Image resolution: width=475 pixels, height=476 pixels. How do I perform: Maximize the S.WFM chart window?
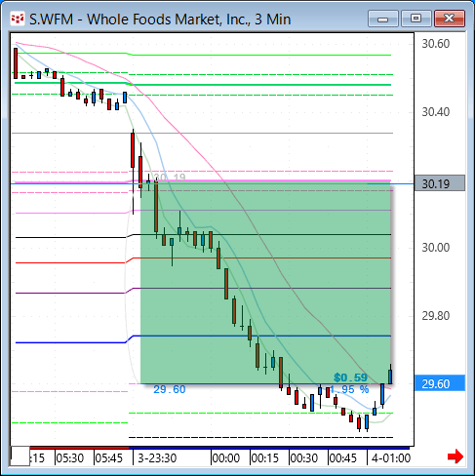pyautogui.click(x=416, y=19)
